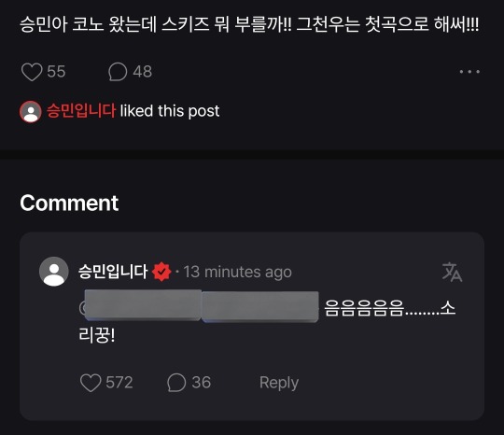Tap the red verified badge icon

tap(161, 272)
